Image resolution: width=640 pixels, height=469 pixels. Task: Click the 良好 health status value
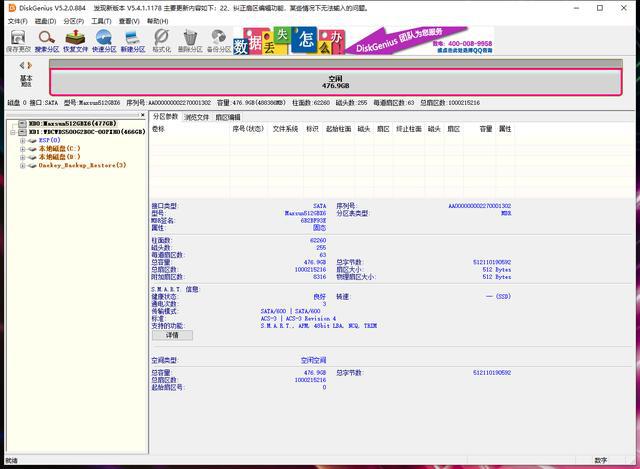(320, 297)
